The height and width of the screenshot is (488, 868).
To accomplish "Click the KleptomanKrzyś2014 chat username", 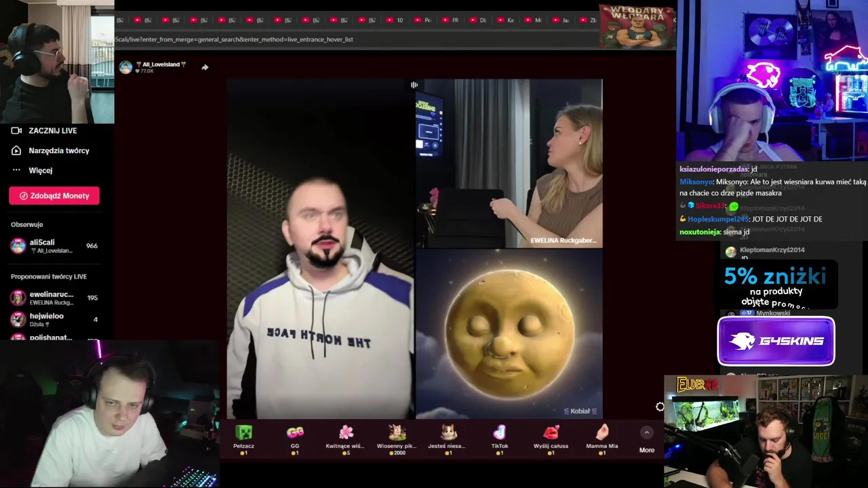I will 772,250.
